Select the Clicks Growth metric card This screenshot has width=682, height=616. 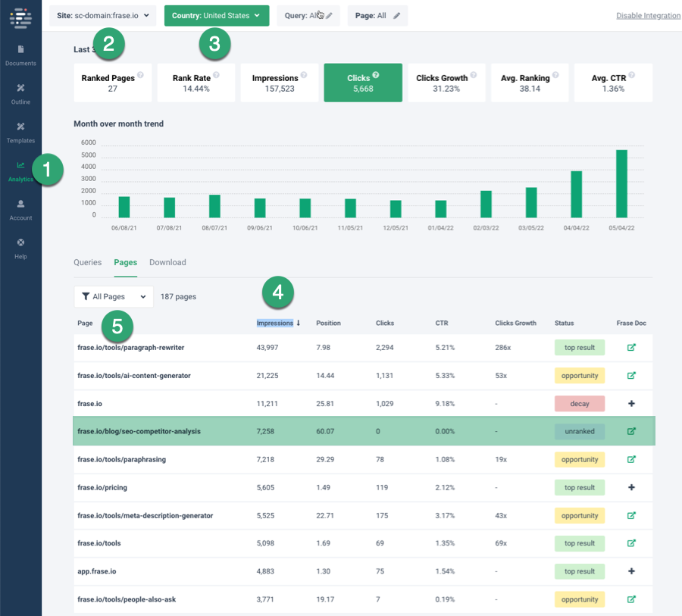pos(446,83)
